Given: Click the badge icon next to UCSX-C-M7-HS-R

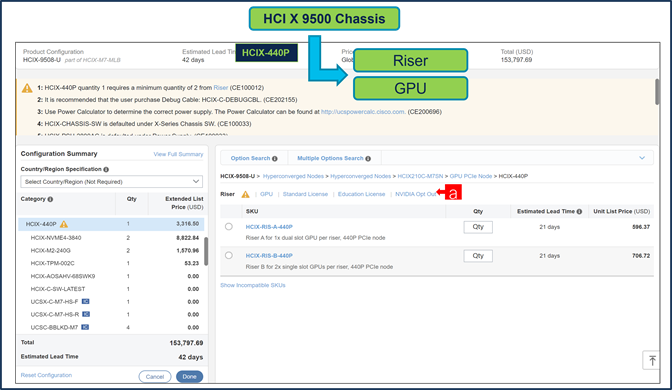Looking at the screenshot, I should [86, 315].
